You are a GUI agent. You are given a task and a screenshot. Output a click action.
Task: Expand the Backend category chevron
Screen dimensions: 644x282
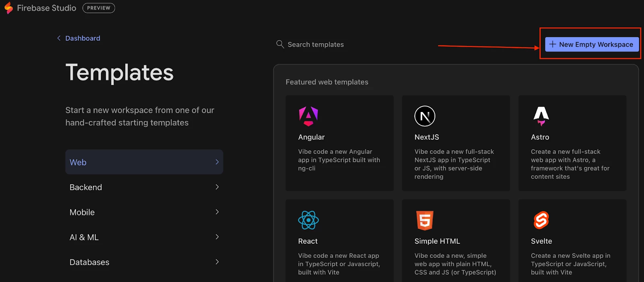click(217, 187)
